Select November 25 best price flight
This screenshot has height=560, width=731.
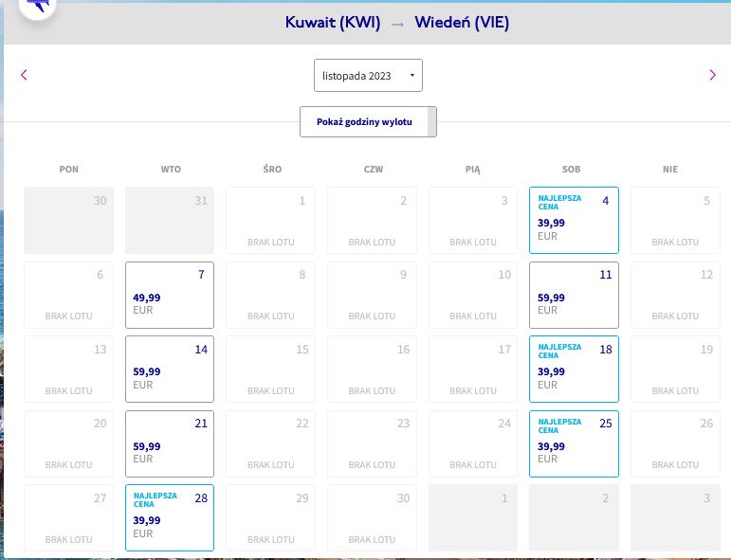click(x=574, y=443)
